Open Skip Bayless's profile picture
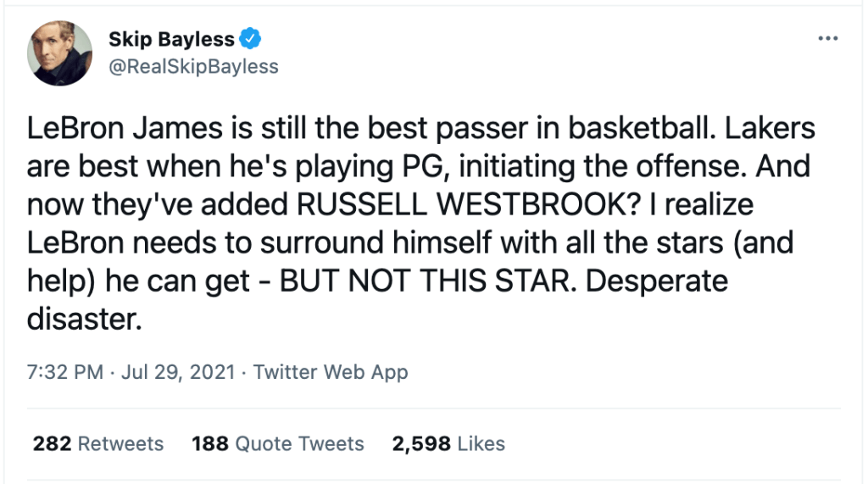This screenshot has width=868, height=484. tap(60, 53)
